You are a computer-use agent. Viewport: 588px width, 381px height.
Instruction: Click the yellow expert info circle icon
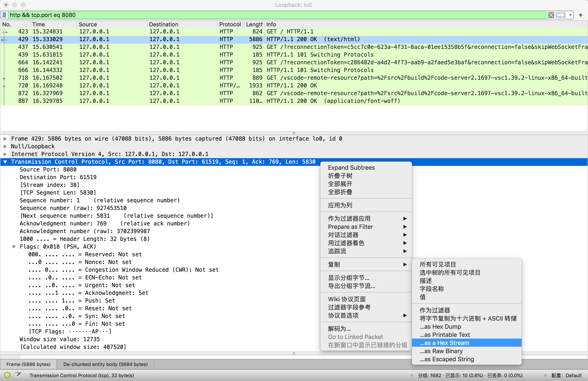(x=7, y=375)
